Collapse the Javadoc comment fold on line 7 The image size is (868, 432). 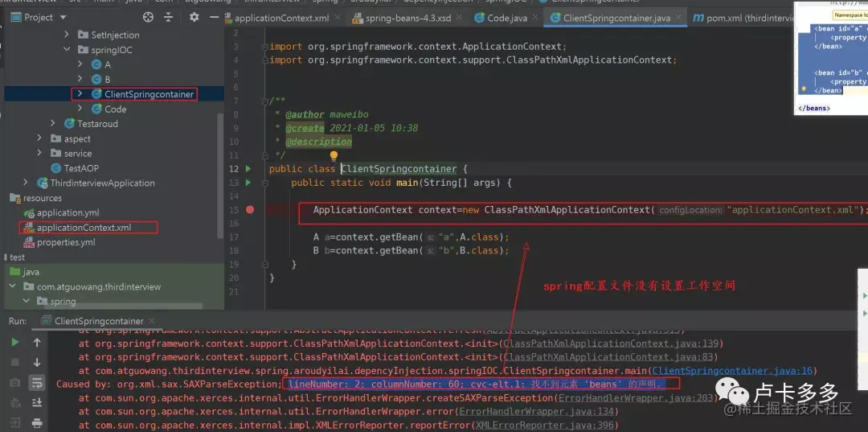(266, 101)
